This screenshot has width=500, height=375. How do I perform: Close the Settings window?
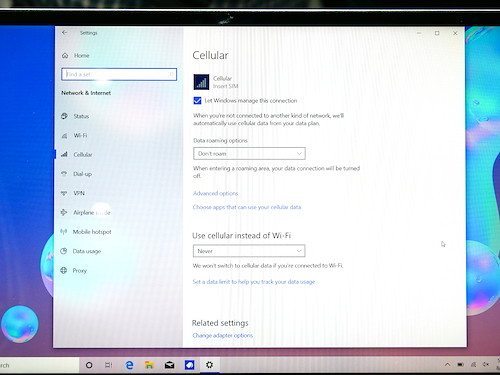pos(455,33)
